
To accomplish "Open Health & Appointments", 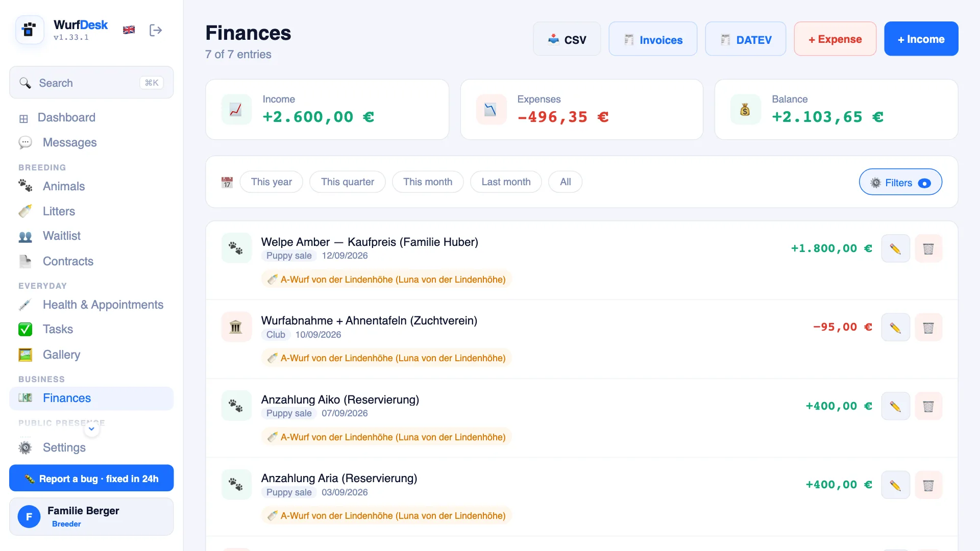I will coord(91,305).
